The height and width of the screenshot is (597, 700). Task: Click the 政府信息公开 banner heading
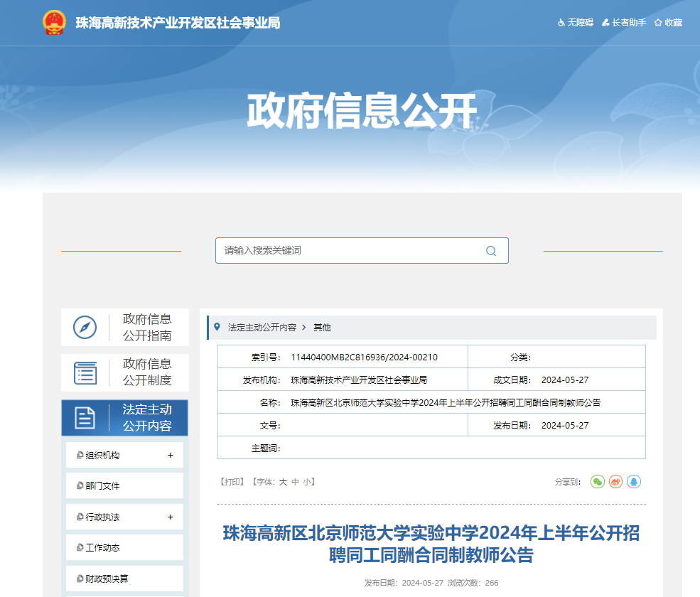(x=362, y=111)
